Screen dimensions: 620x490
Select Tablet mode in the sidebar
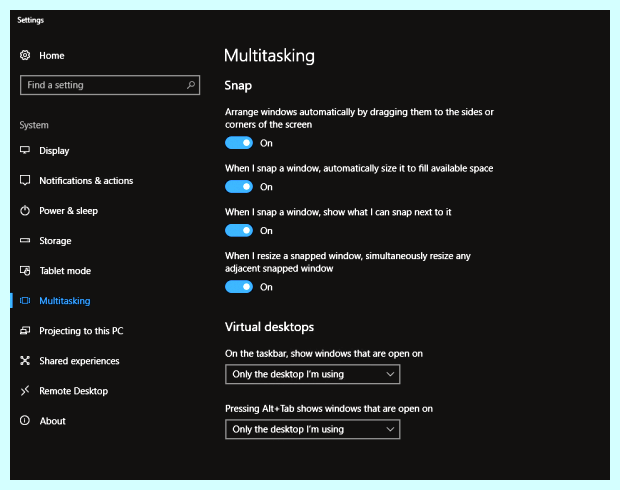(x=65, y=271)
